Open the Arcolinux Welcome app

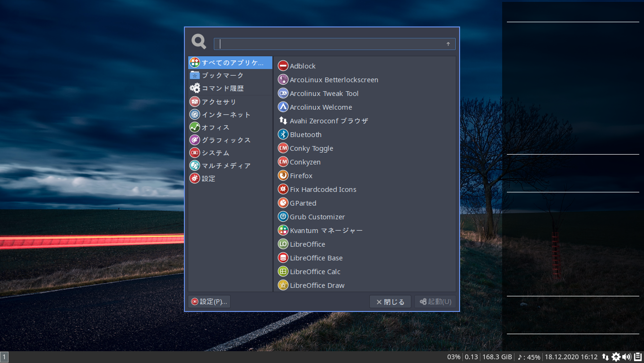pos(365,107)
